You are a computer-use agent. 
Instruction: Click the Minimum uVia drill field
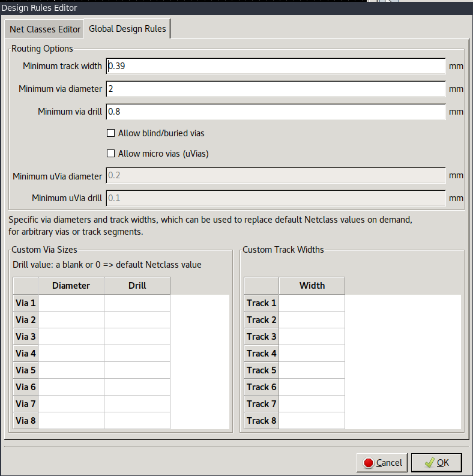[276, 198]
